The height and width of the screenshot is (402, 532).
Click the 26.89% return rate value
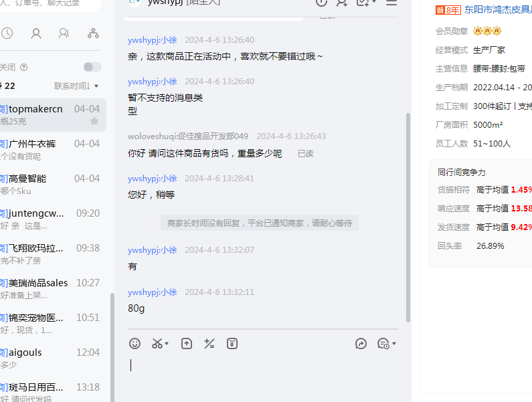(491, 246)
